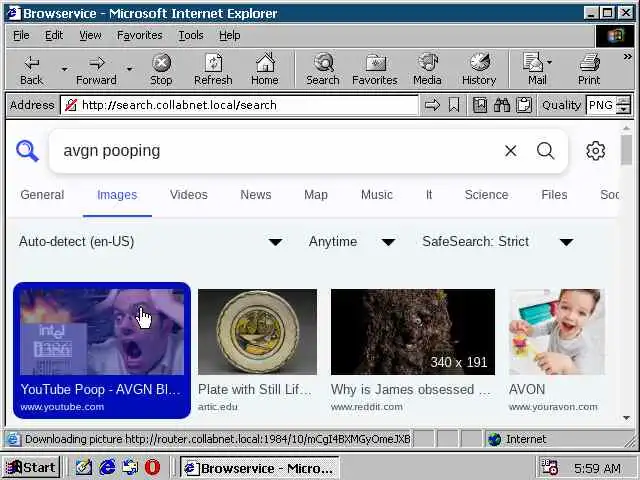This screenshot has height=480, width=640.
Task: Stop the page loading
Action: [x=161, y=70]
